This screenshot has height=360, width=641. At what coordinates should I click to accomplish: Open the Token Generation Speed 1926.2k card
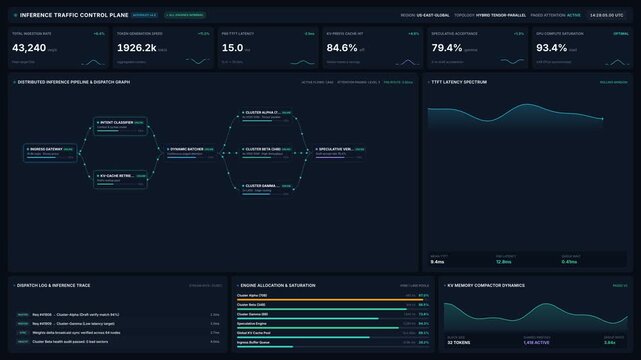pos(163,48)
